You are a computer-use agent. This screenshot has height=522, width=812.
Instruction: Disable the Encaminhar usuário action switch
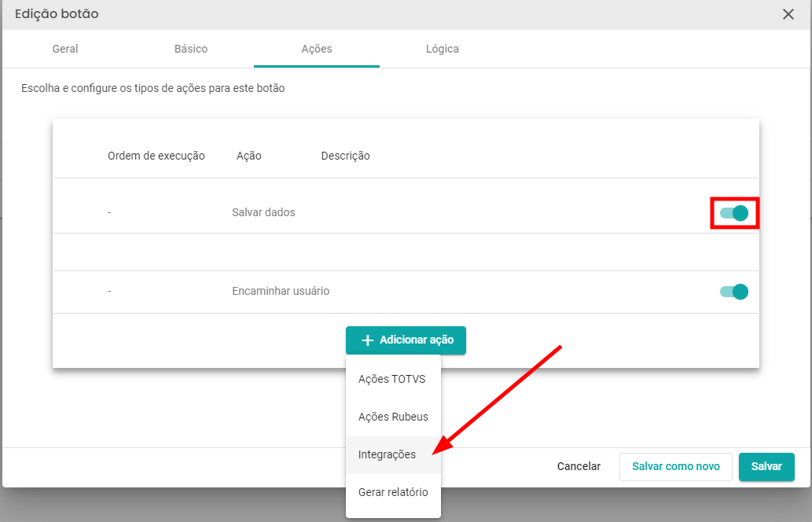click(734, 292)
